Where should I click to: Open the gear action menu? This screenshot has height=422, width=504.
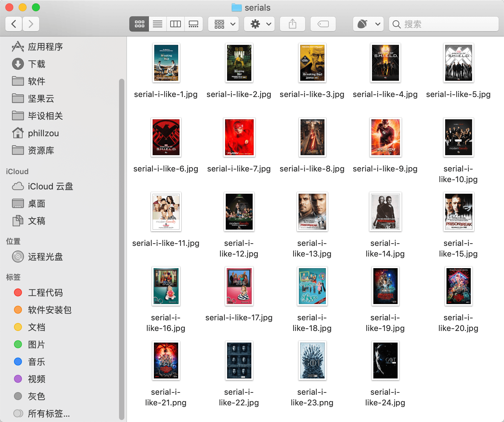(259, 24)
